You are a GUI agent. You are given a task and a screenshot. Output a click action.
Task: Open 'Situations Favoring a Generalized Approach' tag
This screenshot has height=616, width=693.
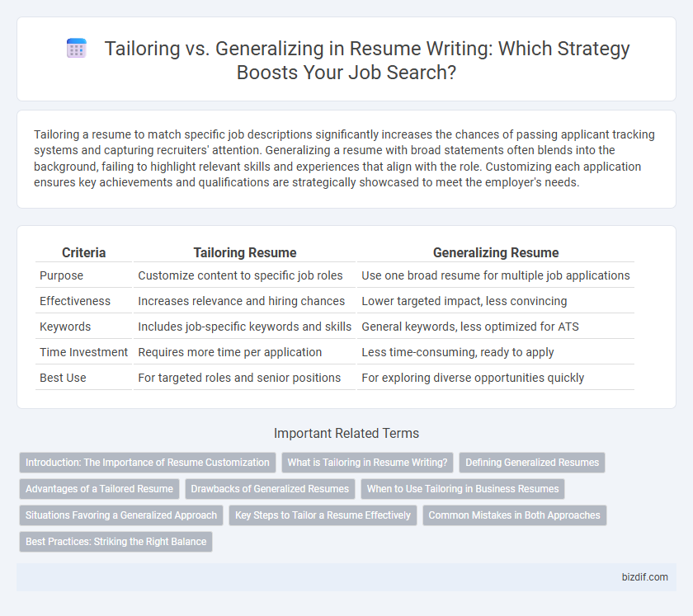(121, 515)
